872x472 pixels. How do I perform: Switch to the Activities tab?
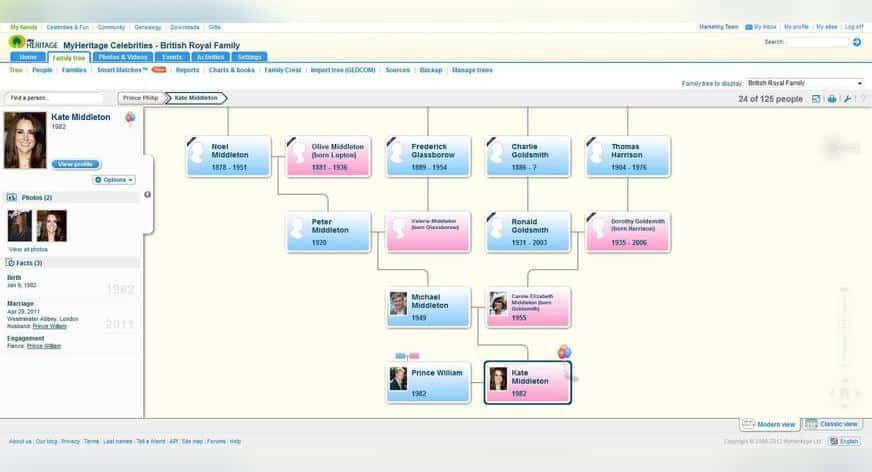point(210,57)
